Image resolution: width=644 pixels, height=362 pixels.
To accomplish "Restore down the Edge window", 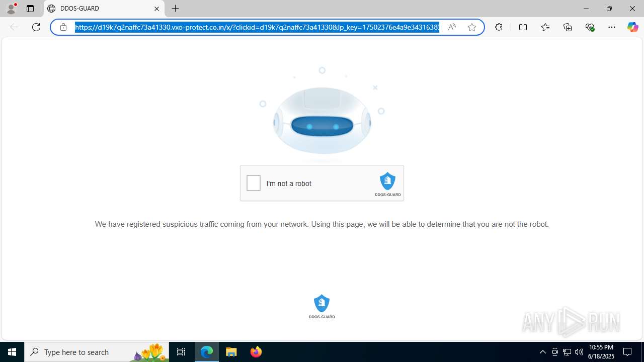I will click(609, 9).
